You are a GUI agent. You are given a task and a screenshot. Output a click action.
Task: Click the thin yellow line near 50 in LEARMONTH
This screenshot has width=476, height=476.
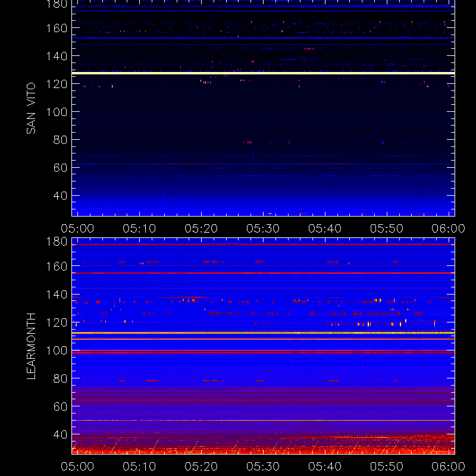263,421
